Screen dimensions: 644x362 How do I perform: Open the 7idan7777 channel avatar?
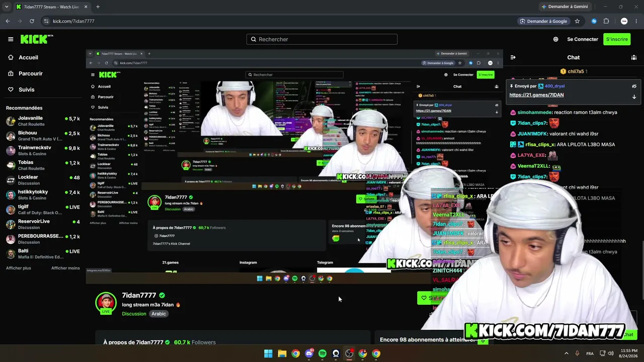point(106,303)
